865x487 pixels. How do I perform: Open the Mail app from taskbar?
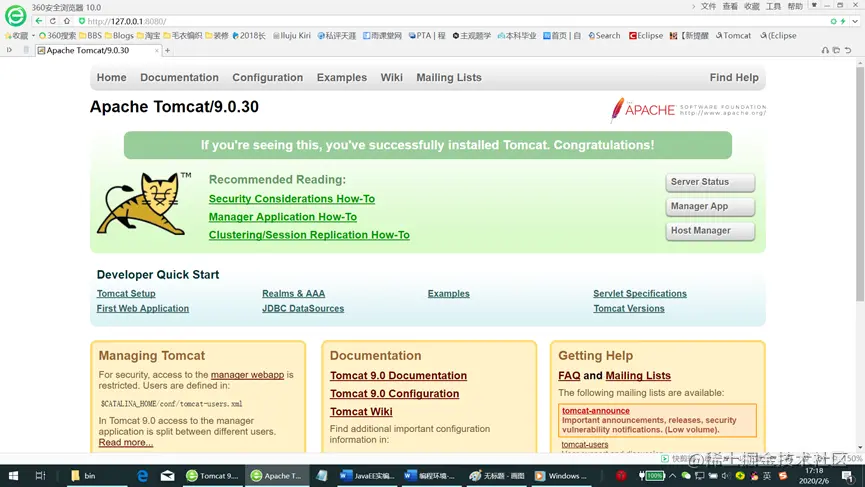(168, 475)
